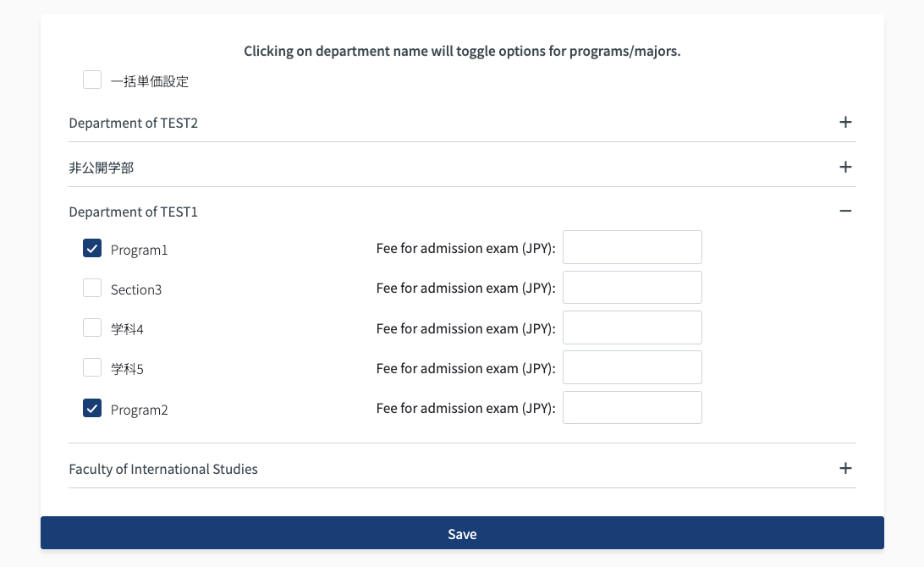This screenshot has height=567, width=924.
Task: Tick the 学科4 checkbox
Action: [92, 328]
